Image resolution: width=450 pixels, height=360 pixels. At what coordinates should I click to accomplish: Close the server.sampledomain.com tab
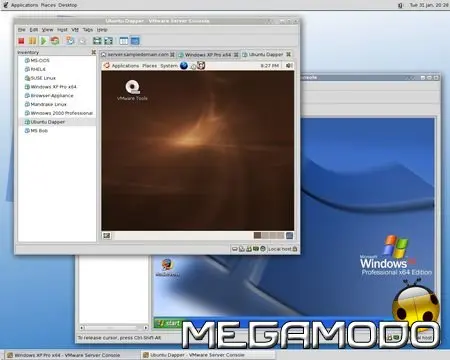[172, 54]
